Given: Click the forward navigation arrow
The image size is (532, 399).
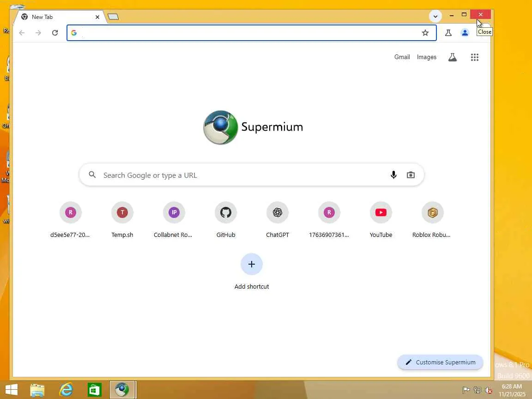Looking at the screenshot, I should pyautogui.click(x=38, y=33).
